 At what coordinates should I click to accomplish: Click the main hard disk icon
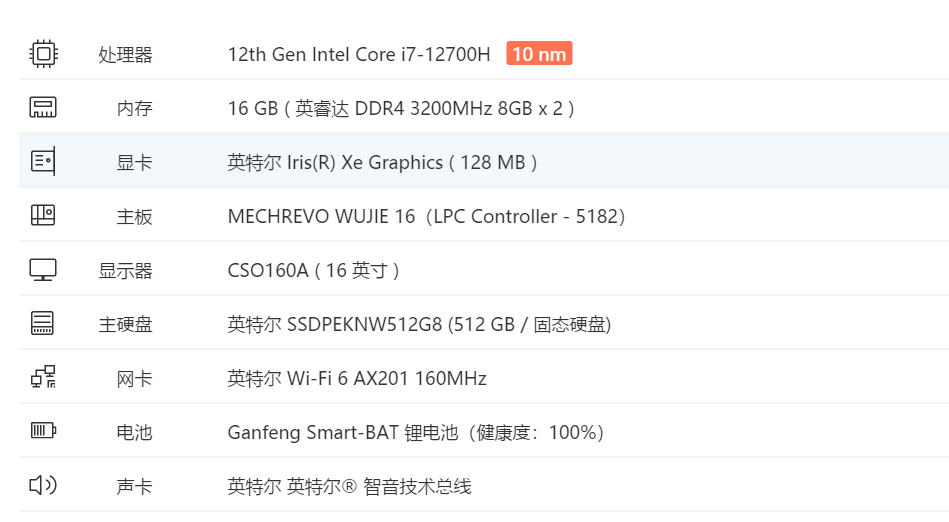pos(43,324)
